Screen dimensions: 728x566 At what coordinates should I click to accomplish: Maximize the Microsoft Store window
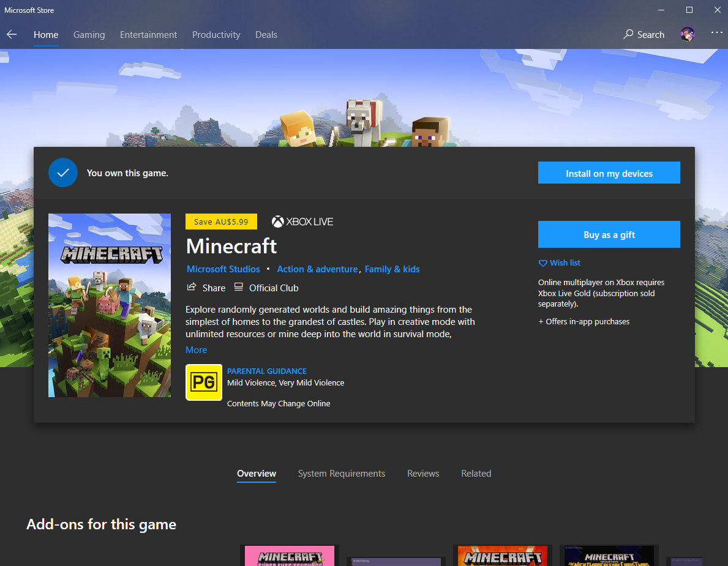point(689,10)
